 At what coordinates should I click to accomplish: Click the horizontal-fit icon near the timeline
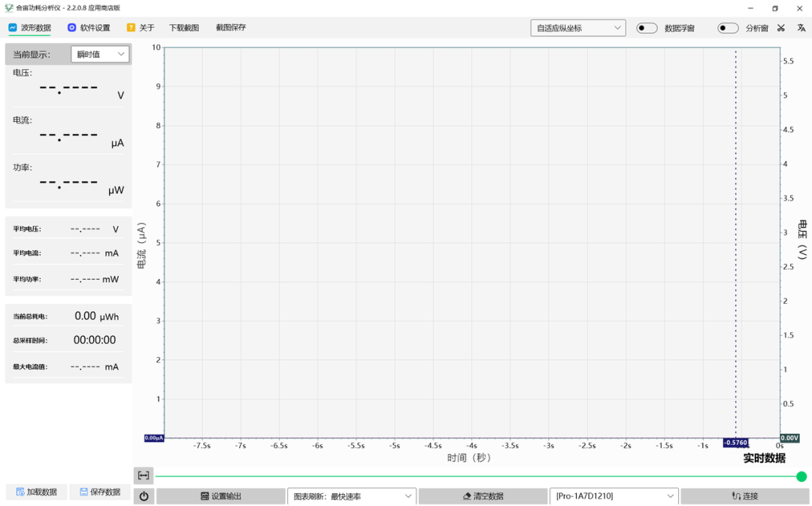[143, 475]
